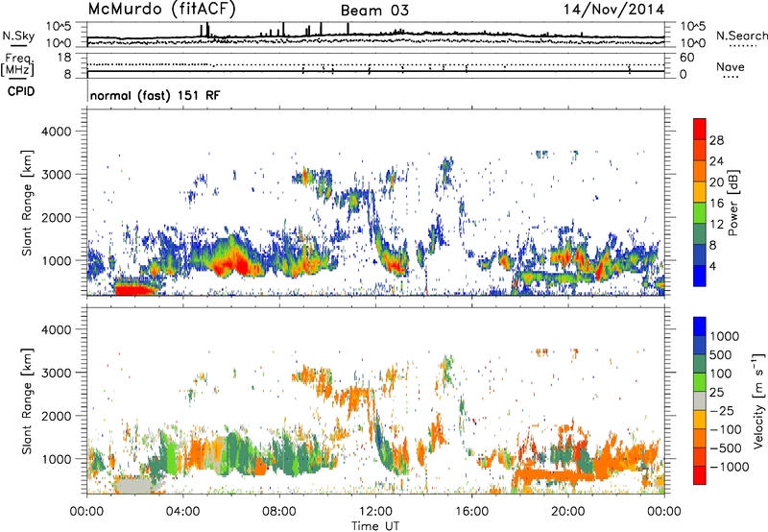The height and width of the screenshot is (532, 768).
Task: Click the 20:00 time axis label
Action: click(568, 511)
